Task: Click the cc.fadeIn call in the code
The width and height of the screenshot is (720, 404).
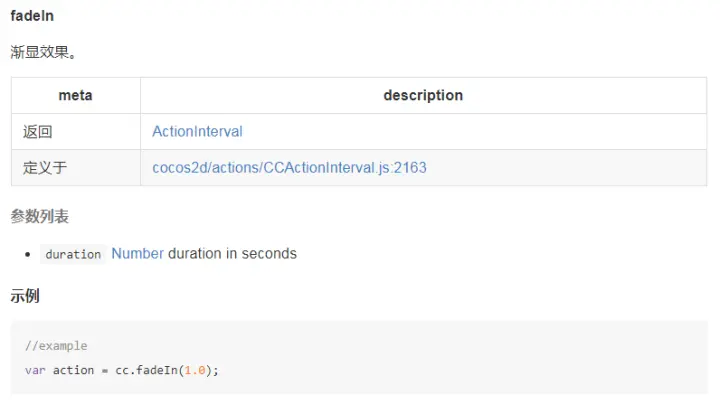Action: point(146,370)
